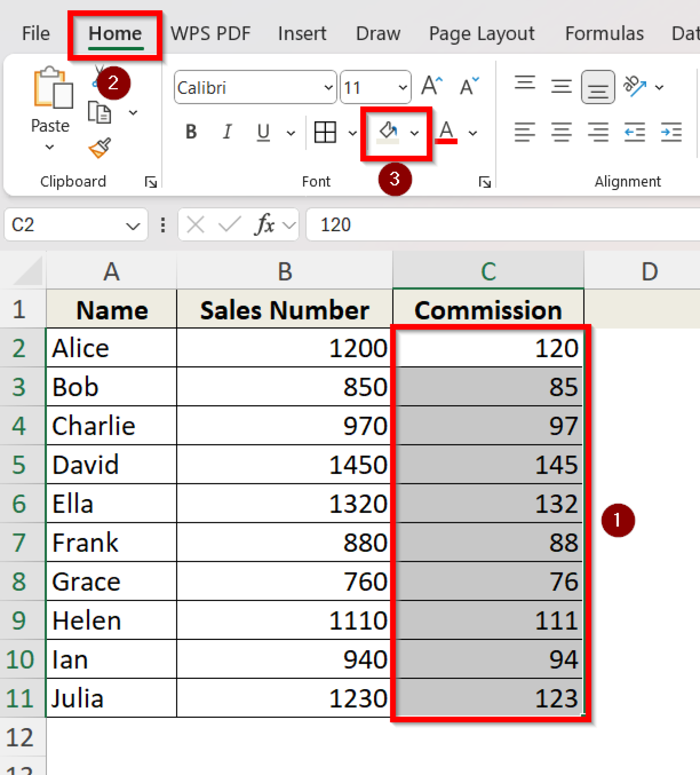Apply Underline formatting
This screenshot has height=775, width=700.
click(x=263, y=132)
